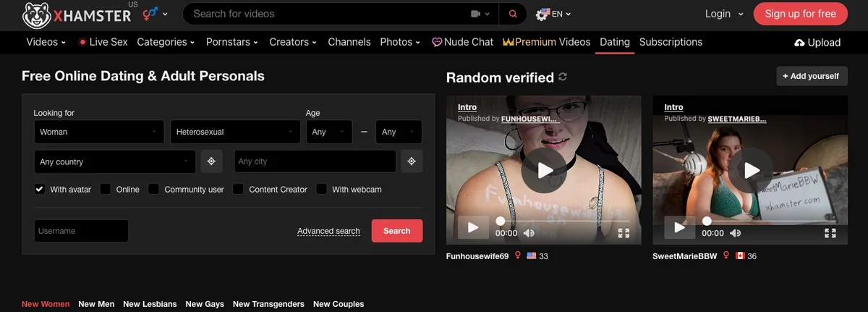Image resolution: width=868 pixels, height=312 pixels.
Task: Open the Login menu
Action: tap(724, 14)
